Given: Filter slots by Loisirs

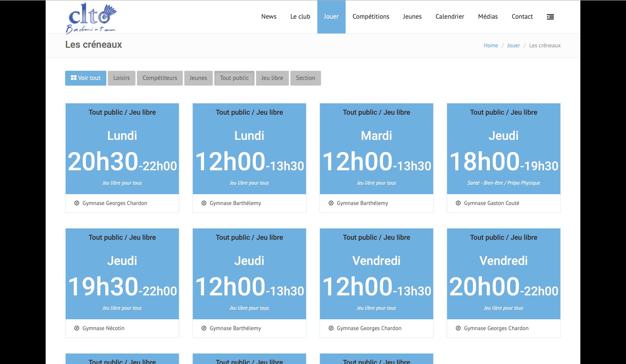Looking at the screenshot, I should click(122, 78).
